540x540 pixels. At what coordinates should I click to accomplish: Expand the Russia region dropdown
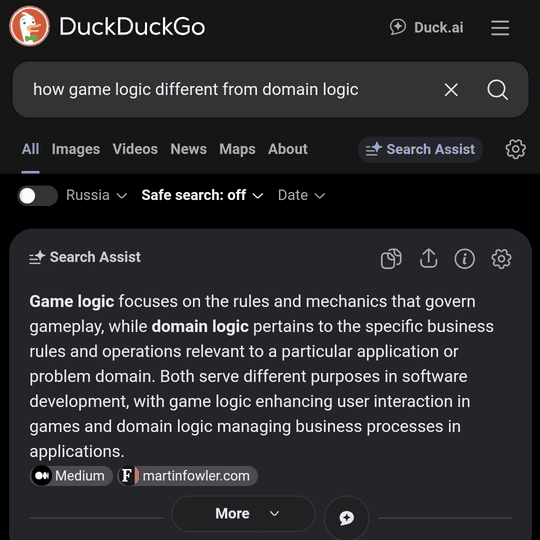[96, 195]
